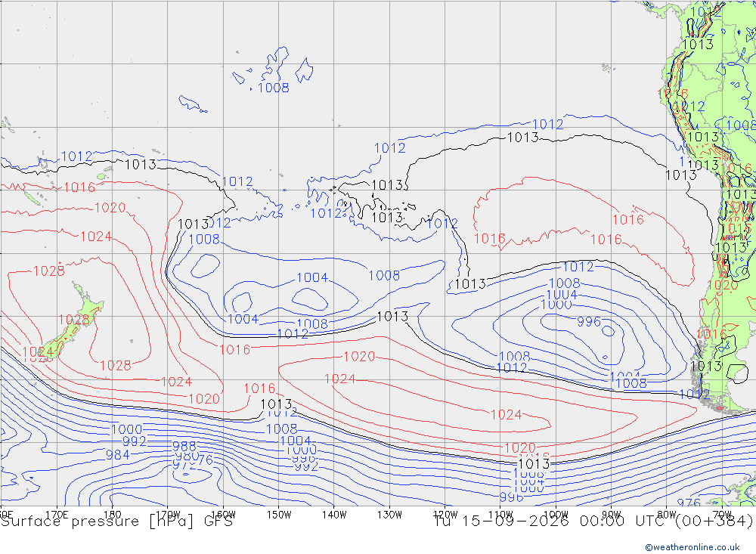Click the 150W longitude axis label
This screenshot has height=554, width=756.
click(279, 515)
